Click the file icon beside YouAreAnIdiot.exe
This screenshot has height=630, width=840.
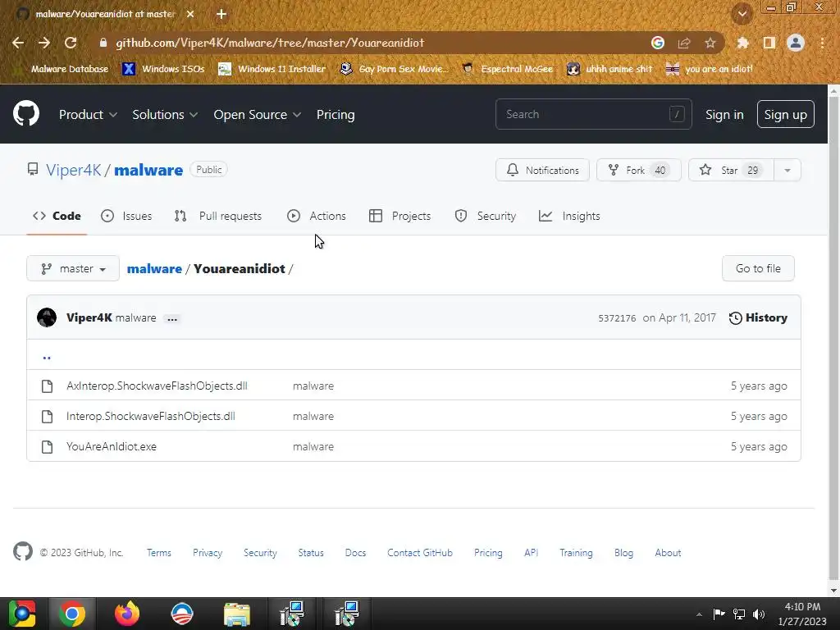(x=47, y=447)
